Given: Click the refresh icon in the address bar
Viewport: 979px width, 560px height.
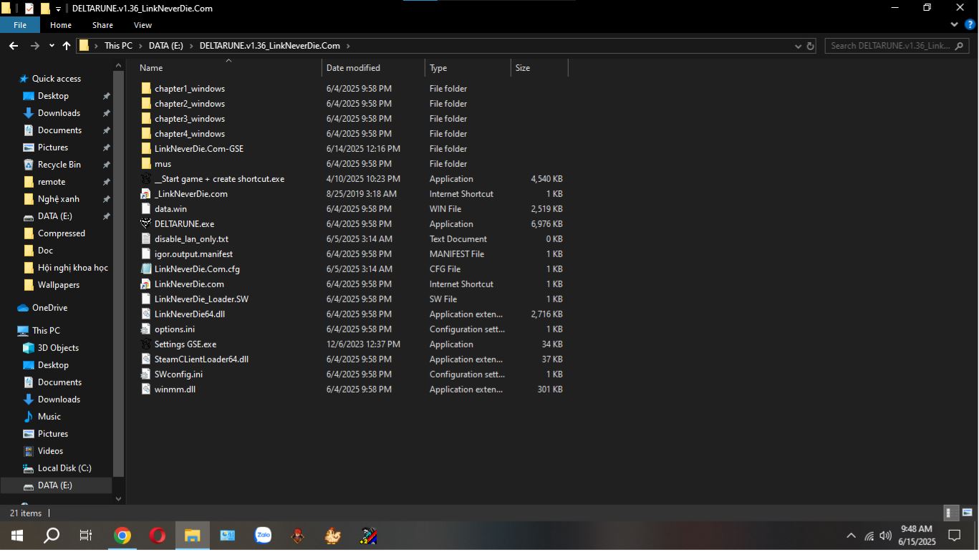Looking at the screenshot, I should [810, 45].
